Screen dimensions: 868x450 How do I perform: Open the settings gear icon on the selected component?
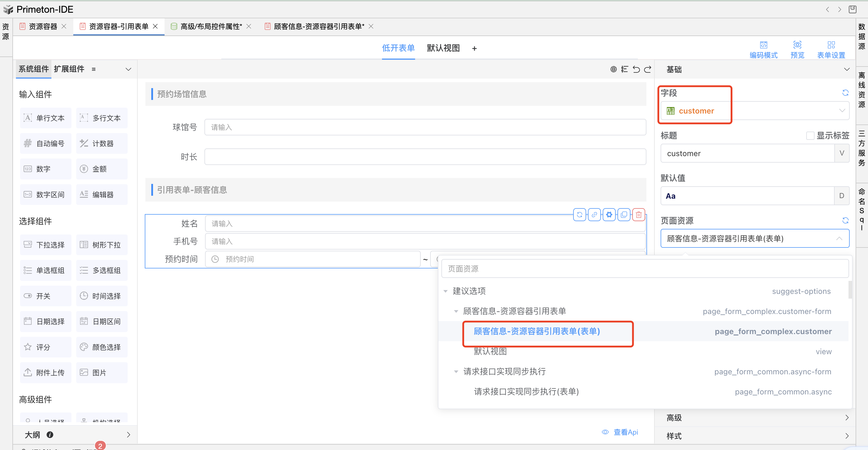pos(609,215)
